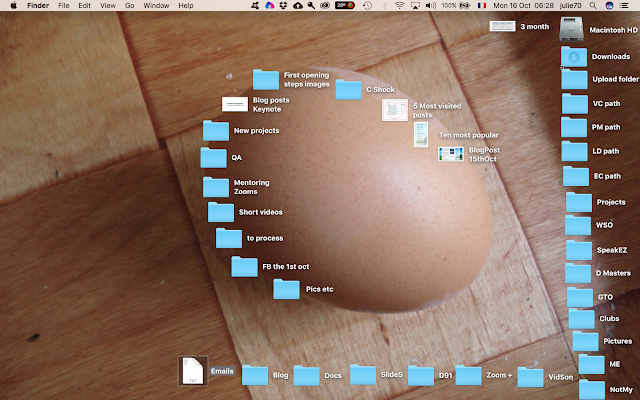Select the to process folder

coord(229,238)
